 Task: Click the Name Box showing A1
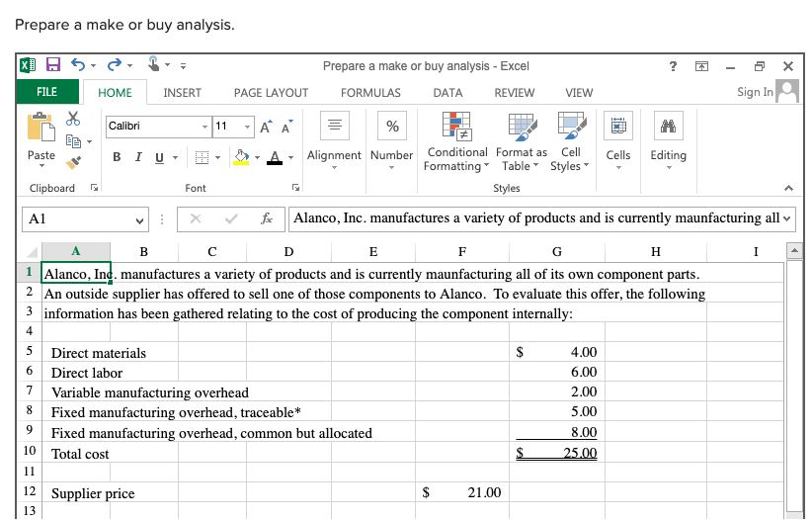pyautogui.click(x=85, y=219)
